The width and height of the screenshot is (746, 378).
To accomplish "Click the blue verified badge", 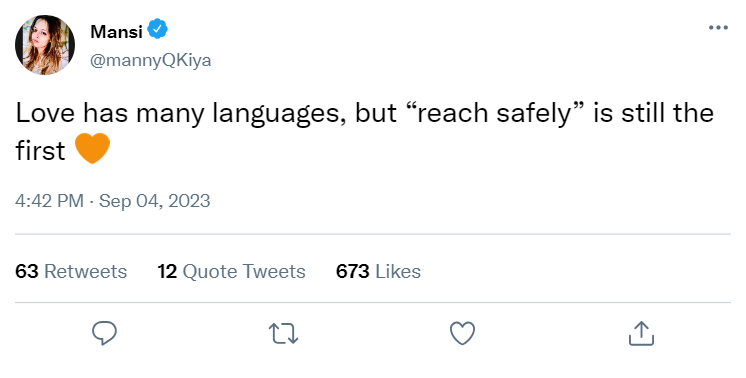I will pos(157,29).
